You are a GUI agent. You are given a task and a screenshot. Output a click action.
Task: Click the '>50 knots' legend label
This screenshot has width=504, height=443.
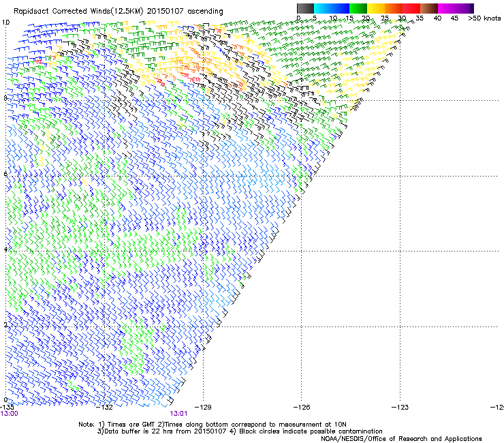coord(484,18)
